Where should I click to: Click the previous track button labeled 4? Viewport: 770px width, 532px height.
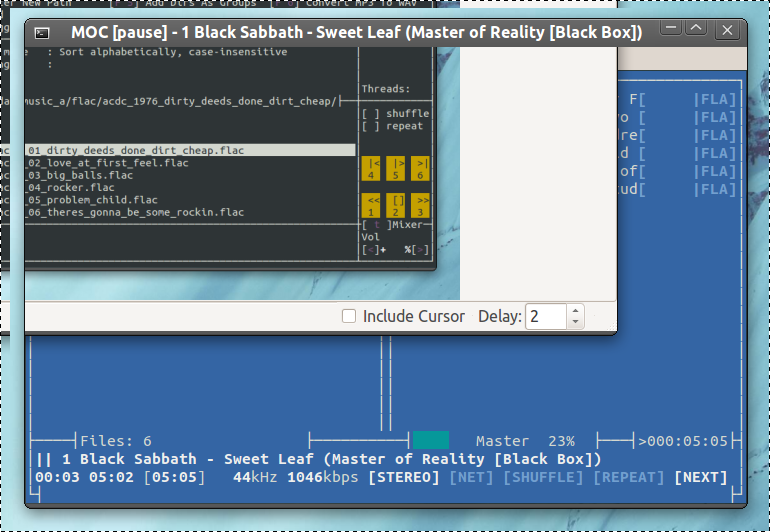tap(371, 169)
